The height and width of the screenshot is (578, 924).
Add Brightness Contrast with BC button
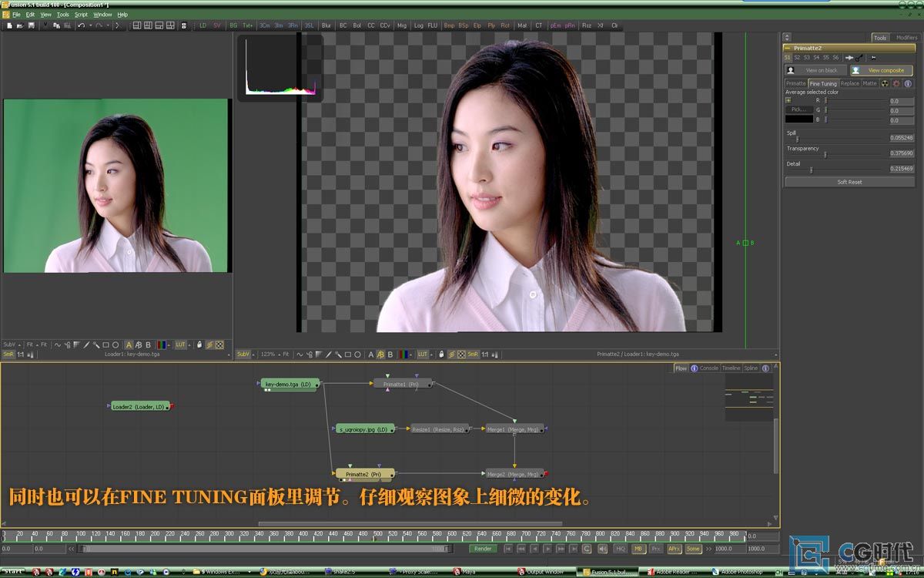[343, 25]
